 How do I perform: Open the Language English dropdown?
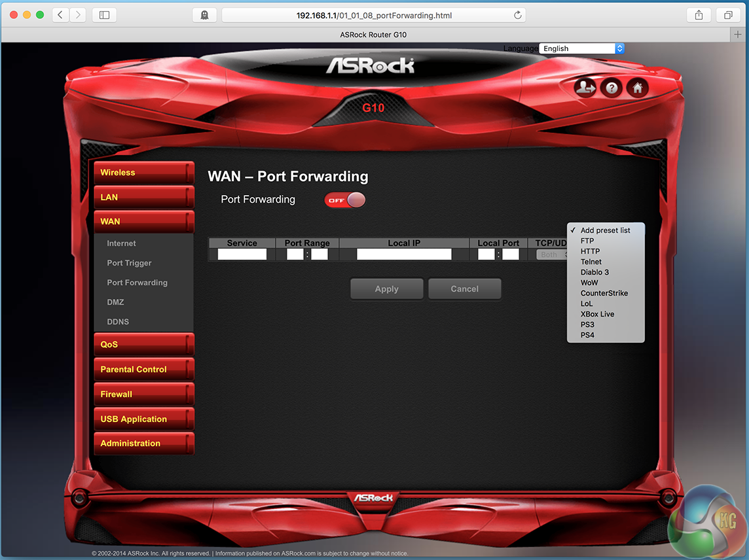581,48
